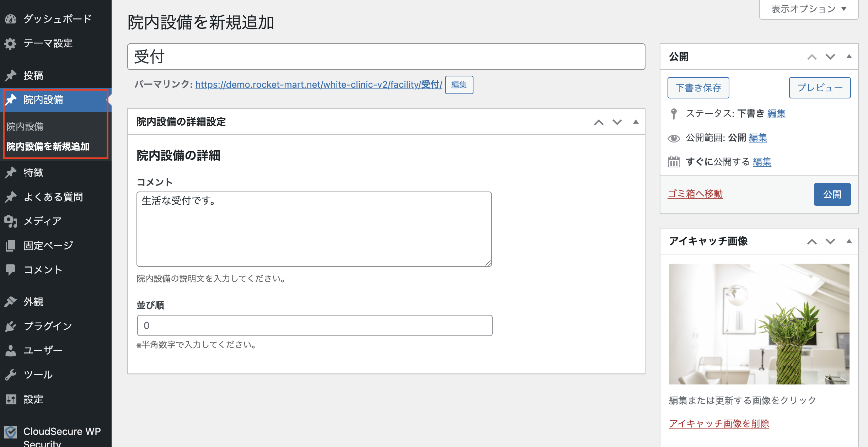The width and height of the screenshot is (868, 447).
Task: Click the アイキャッチ画像を削除 link
Action: coord(719,424)
